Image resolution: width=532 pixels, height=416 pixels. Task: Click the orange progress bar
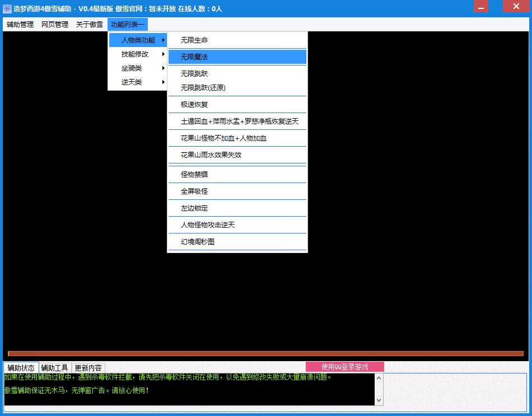point(265,353)
